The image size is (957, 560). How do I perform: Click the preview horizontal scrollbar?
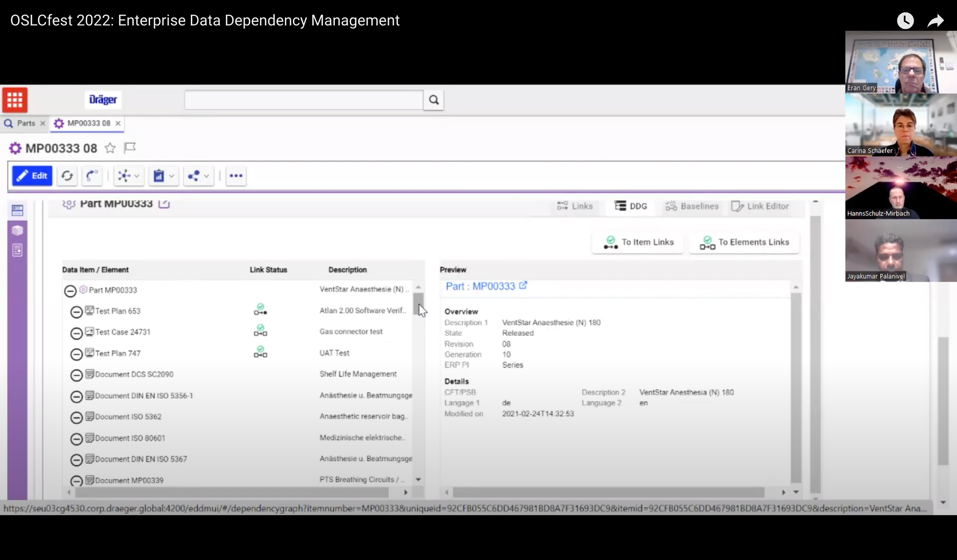(x=608, y=492)
